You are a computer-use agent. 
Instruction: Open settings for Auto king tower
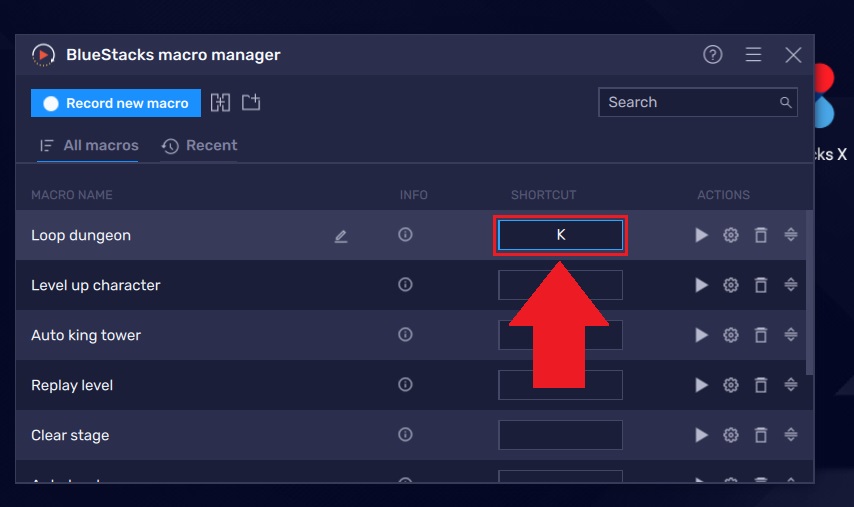731,335
